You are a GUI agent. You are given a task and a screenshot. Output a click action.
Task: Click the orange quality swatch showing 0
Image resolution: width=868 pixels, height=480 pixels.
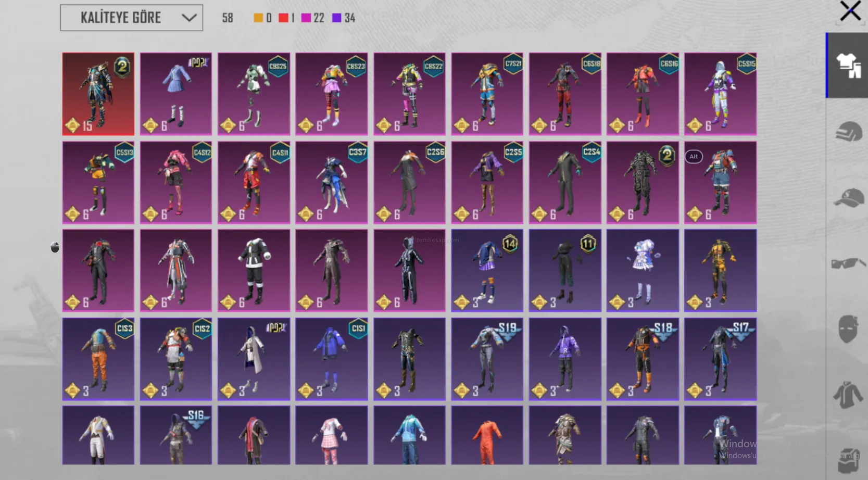258,18
